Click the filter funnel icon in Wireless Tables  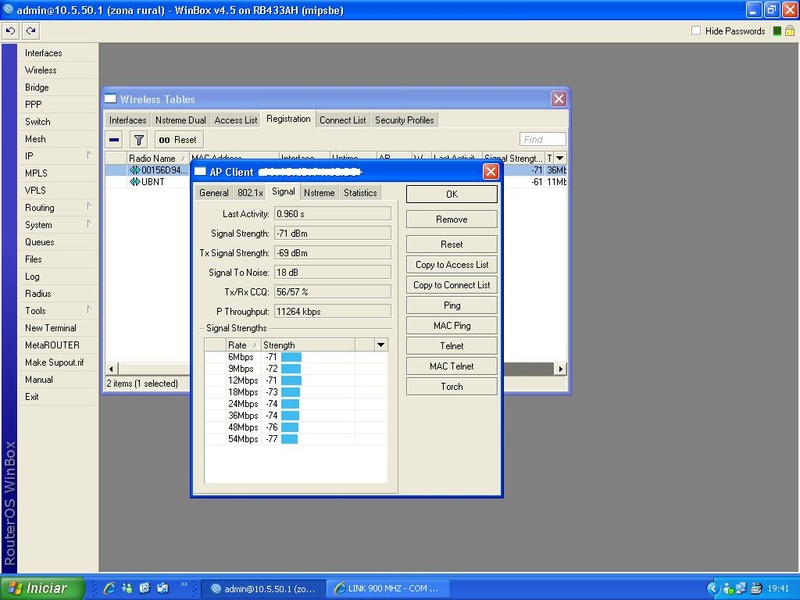click(x=138, y=139)
